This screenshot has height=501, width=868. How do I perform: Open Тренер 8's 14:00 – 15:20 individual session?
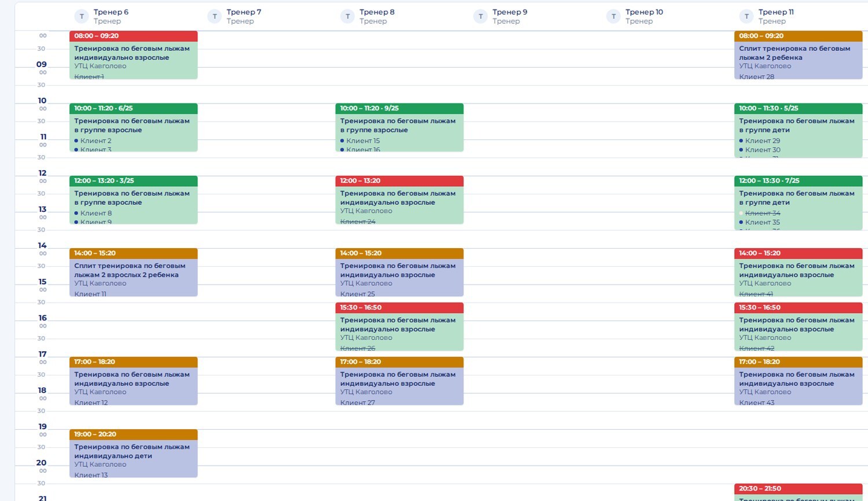coord(399,272)
